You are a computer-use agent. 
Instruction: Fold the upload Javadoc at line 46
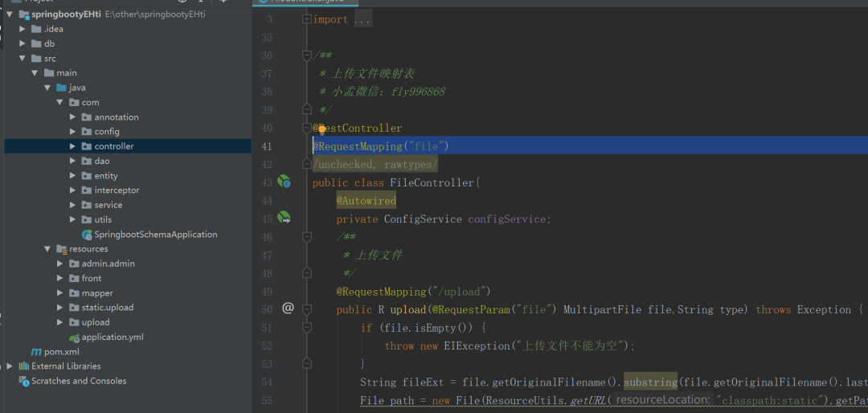[x=307, y=236]
